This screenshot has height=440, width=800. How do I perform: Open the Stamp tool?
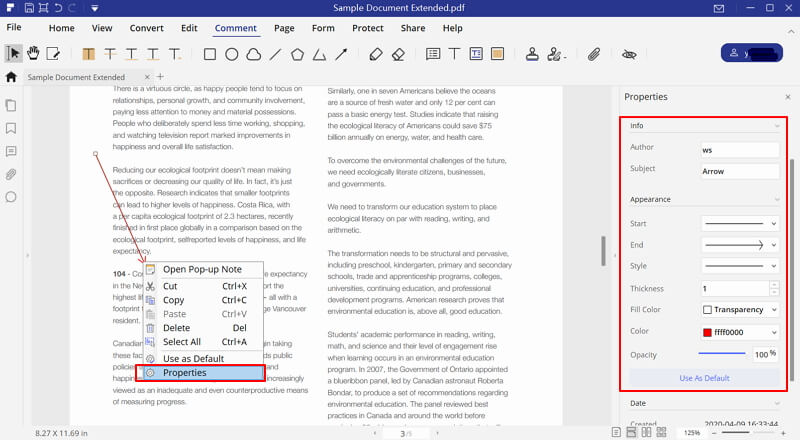(532, 54)
